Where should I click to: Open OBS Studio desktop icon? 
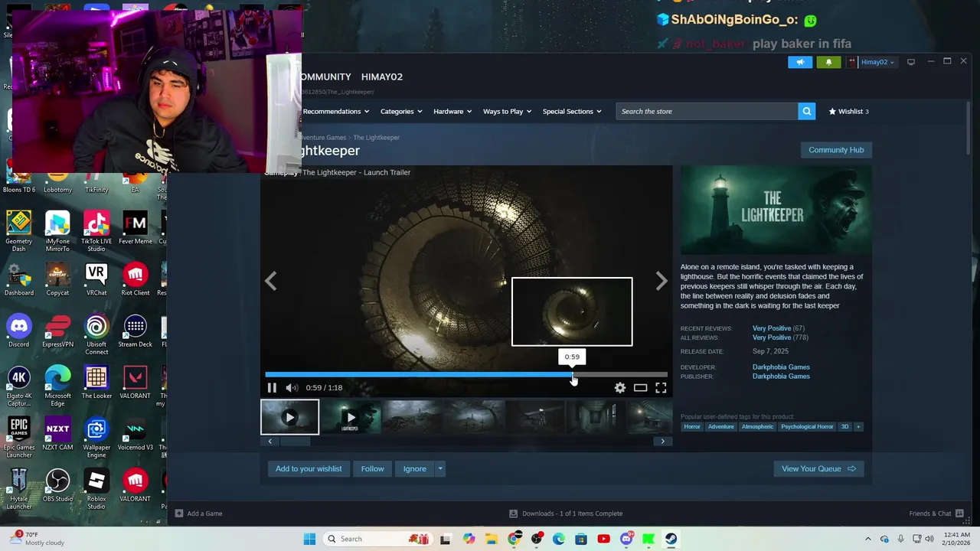[57, 486]
